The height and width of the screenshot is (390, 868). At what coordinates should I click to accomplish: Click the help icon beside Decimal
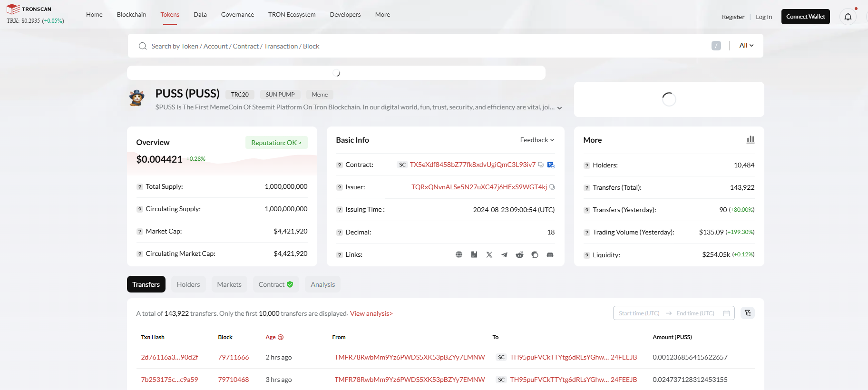[x=340, y=233]
